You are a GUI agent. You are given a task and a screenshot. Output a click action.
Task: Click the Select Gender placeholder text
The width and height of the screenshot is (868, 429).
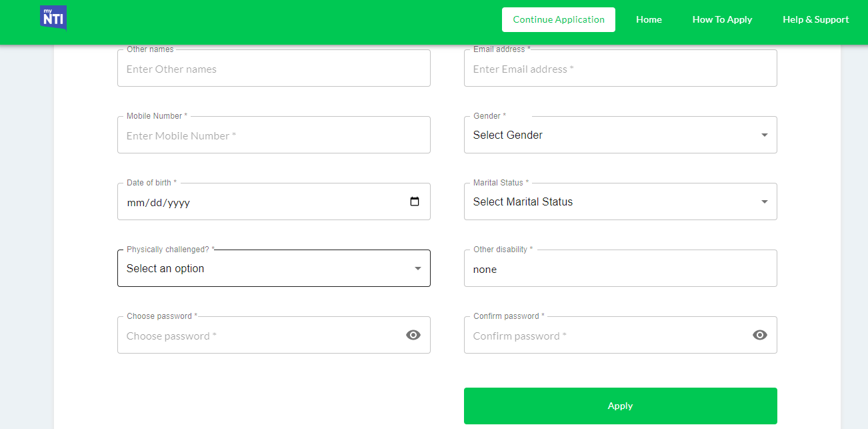tap(508, 135)
